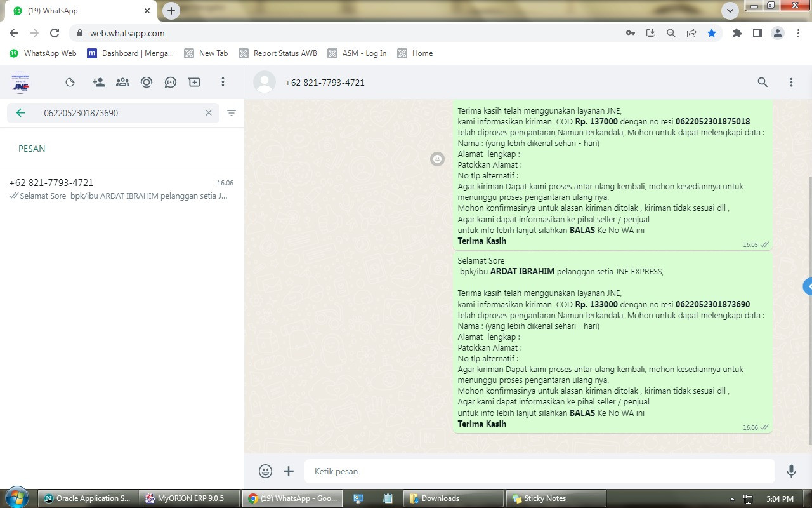Switch to Oracle Application taskbar item

click(87, 498)
